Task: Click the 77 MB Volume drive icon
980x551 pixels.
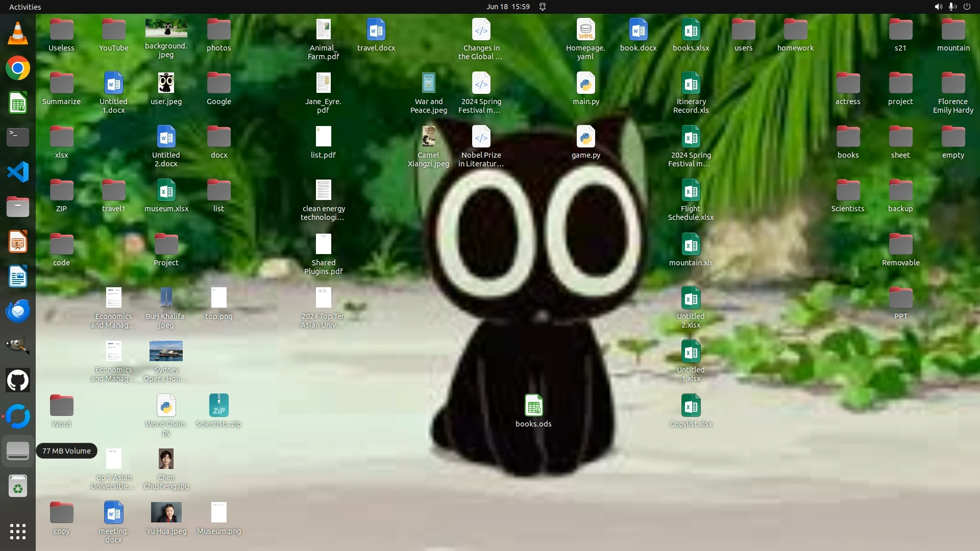Action: click(x=18, y=451)
